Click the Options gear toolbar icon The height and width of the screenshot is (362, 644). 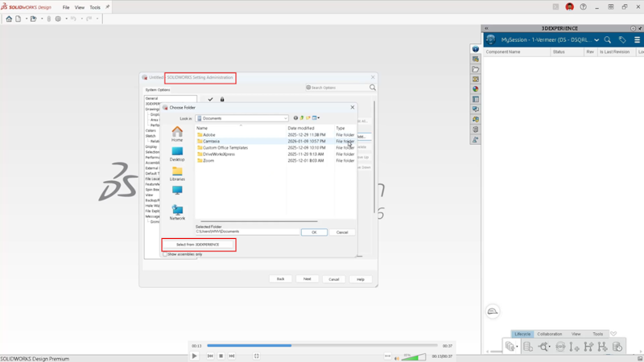[58, 19]
